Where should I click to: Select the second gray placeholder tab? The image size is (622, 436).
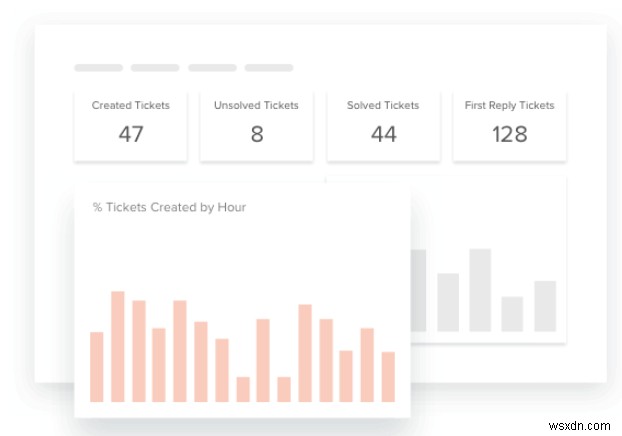pyautogui.click(x=155, y=68)
